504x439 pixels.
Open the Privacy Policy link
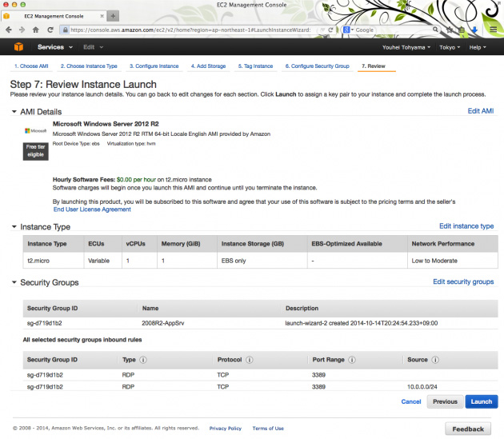coord(226,429)
